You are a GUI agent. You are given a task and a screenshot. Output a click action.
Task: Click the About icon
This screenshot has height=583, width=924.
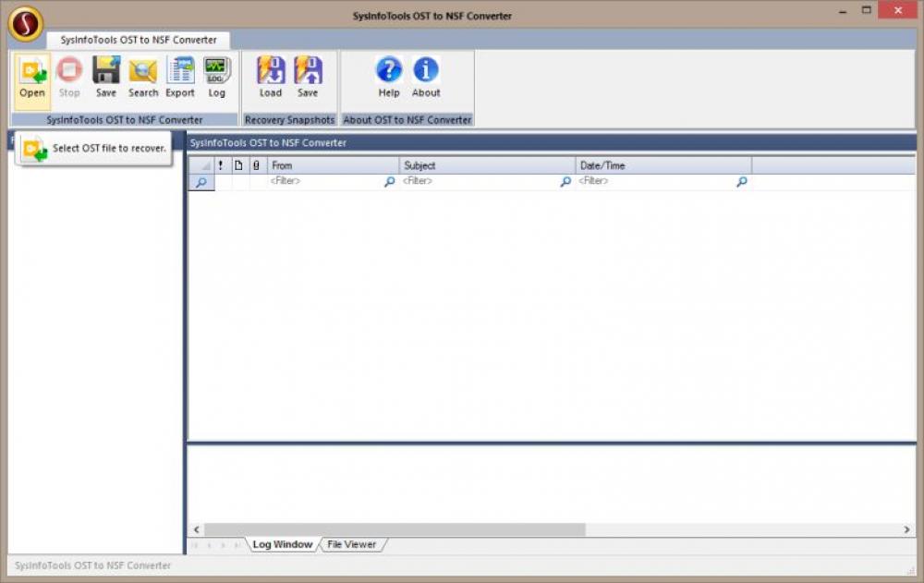point(425,78)
